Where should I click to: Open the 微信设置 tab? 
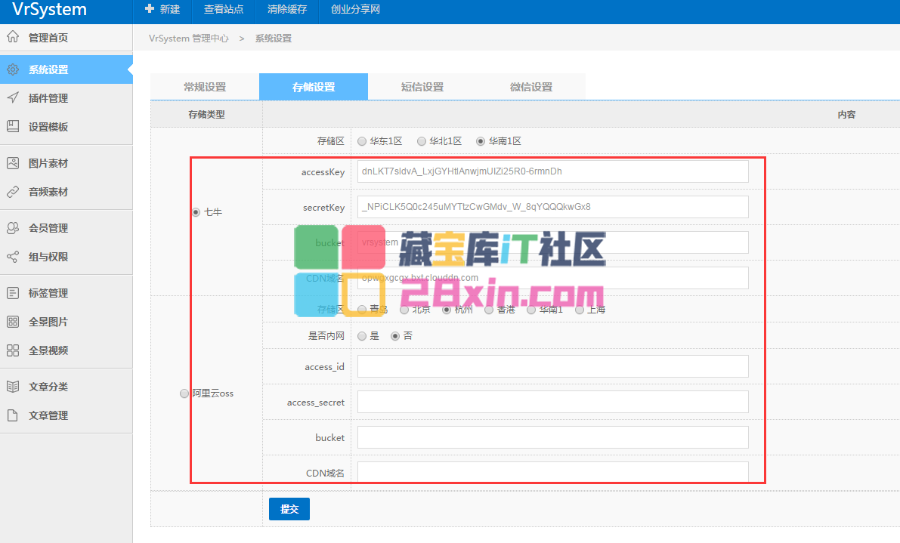[530, 87]
